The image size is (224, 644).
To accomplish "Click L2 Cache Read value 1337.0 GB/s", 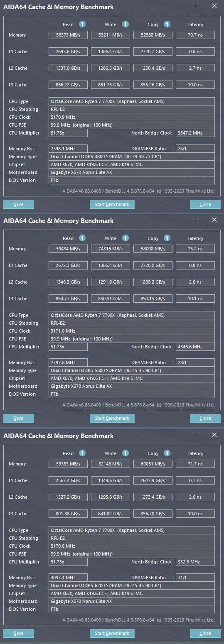I will point(68,68).
